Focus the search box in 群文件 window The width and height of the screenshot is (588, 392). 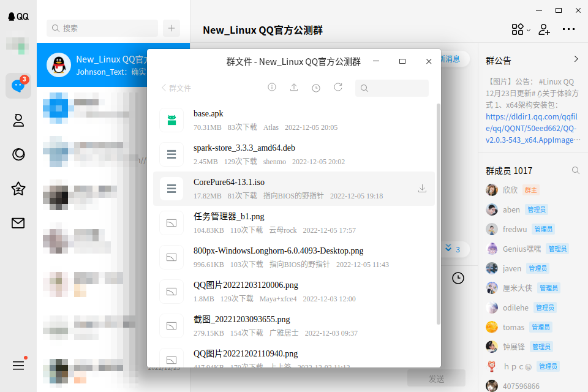coord(392,88)
